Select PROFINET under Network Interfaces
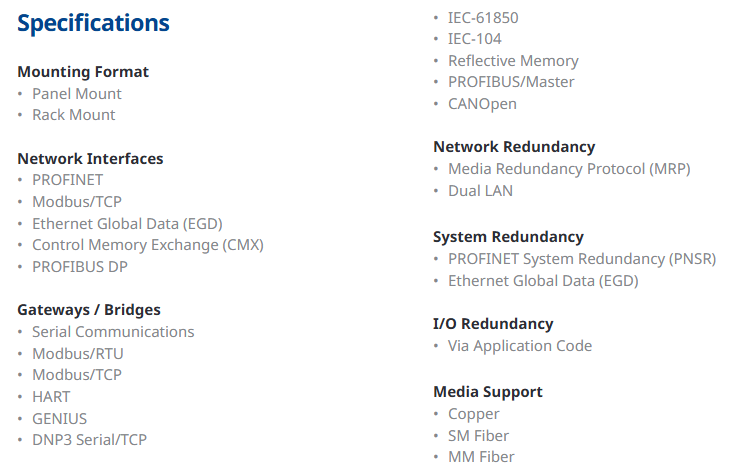Image resolution: width=753 pixels, height=471 pixels. point(67,180)
